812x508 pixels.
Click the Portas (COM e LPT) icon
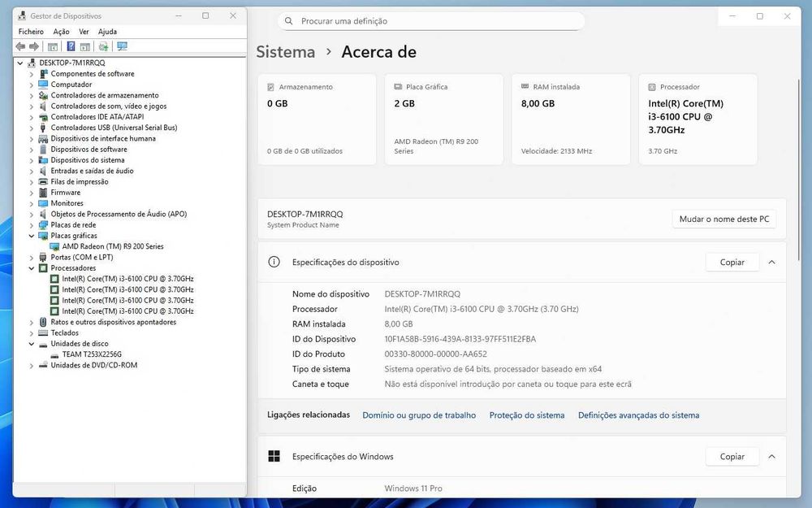point(44,257)
